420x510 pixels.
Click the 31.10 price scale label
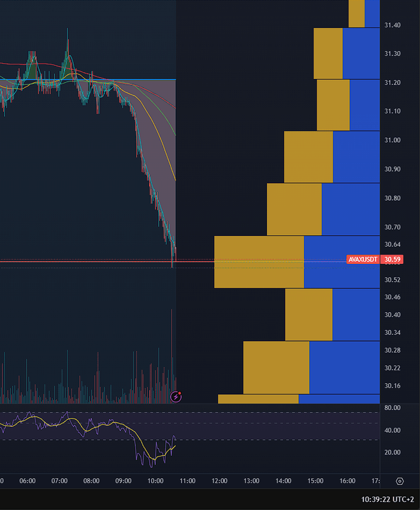coord(393,111)
